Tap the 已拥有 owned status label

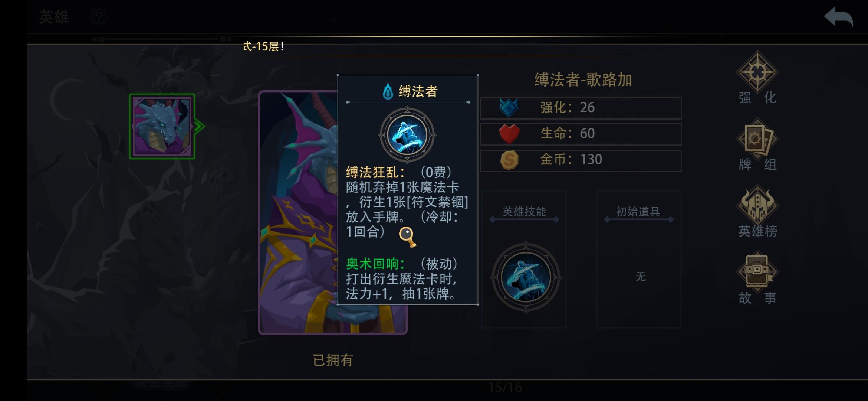coord(333,360)
